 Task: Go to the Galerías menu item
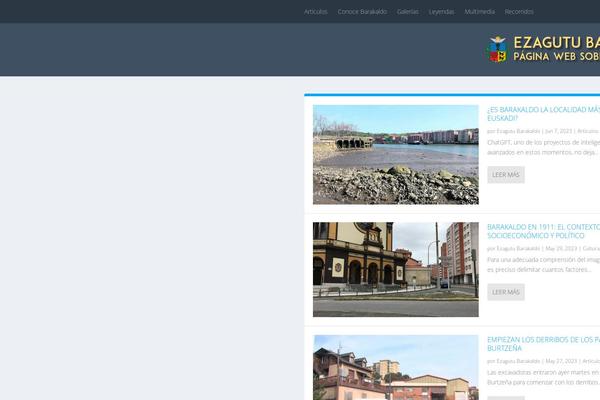tap(408, 12)
